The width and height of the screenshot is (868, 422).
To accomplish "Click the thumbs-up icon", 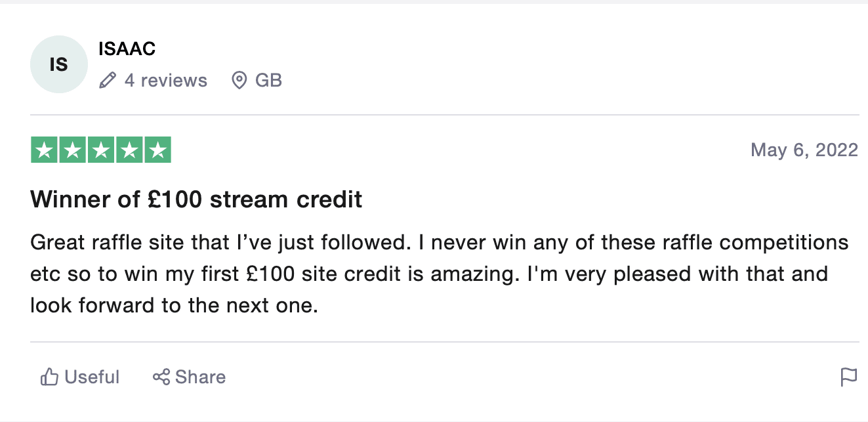I will (49, 377).
